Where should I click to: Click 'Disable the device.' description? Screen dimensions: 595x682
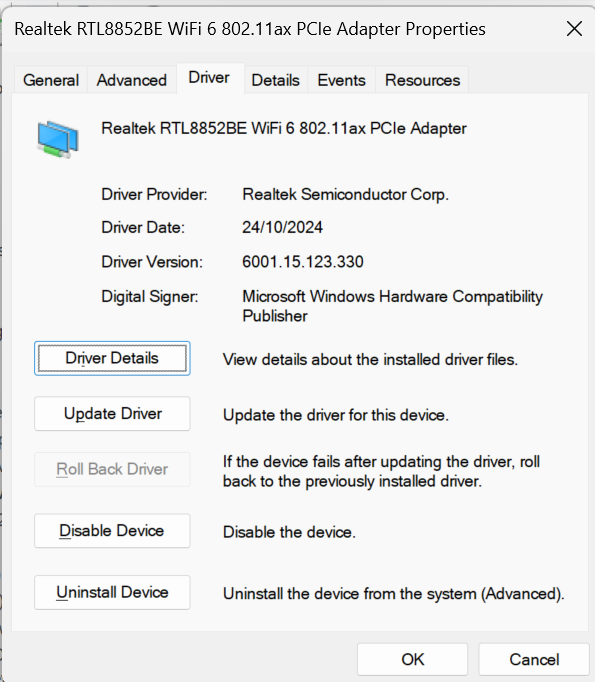pyautogui.click(x=289, y=532)
